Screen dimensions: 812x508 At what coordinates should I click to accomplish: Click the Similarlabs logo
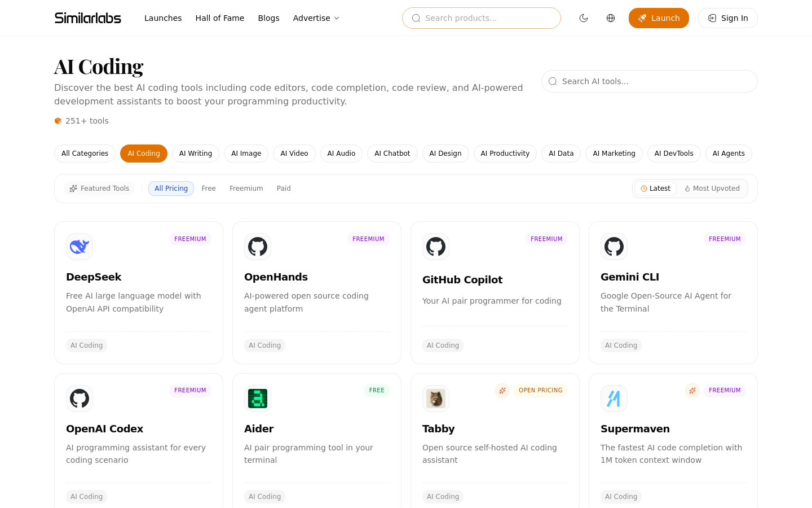point(88,18)
